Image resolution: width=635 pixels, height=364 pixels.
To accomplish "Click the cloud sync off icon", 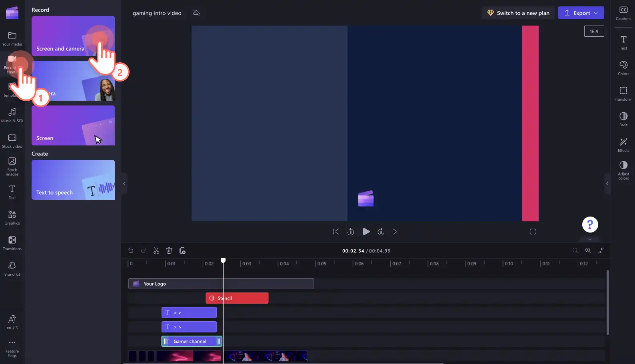I will (x=196, y=13).
